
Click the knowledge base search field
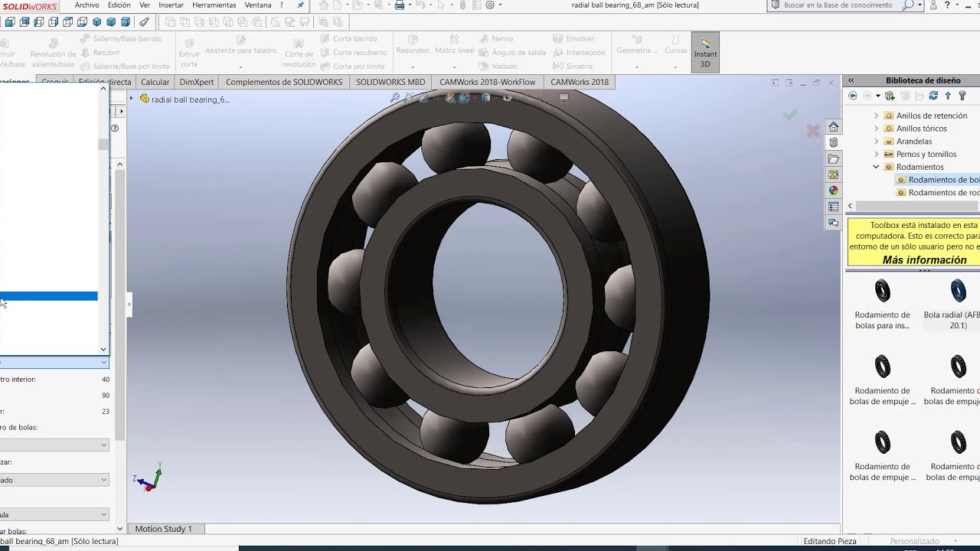(x=840, y=5)
